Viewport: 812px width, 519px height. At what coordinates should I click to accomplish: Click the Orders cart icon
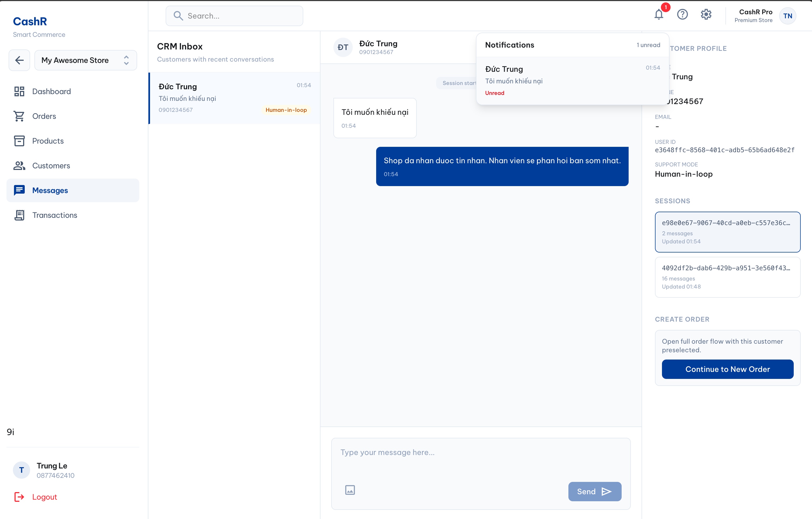click(19, 116)
